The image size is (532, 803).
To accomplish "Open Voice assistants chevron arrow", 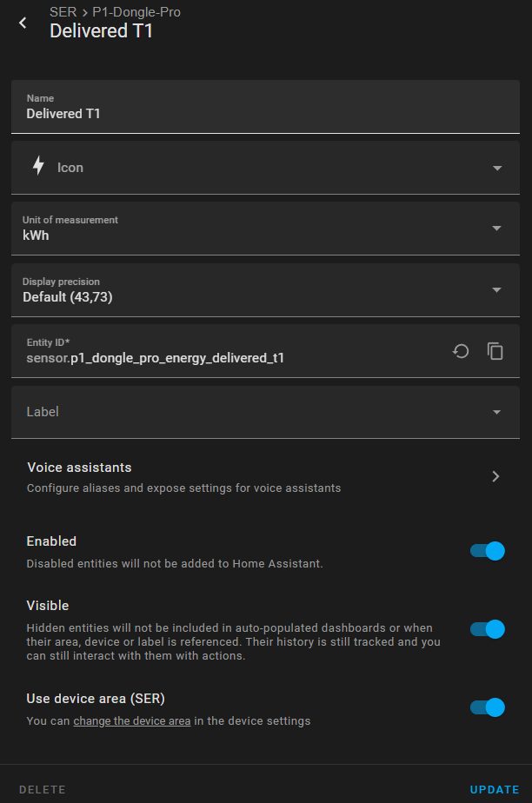I will pyautogui.click(x=495, y=477).
